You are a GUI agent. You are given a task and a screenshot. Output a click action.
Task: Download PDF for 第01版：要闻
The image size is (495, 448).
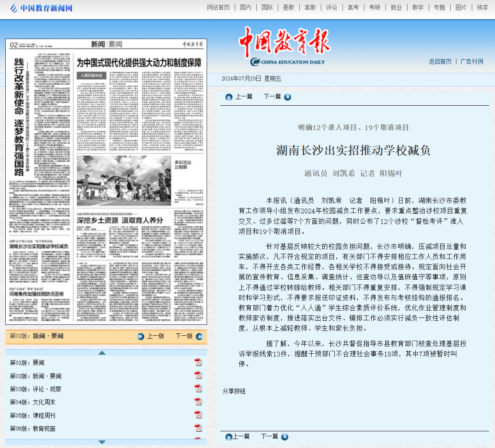click(x=198, y=362)
